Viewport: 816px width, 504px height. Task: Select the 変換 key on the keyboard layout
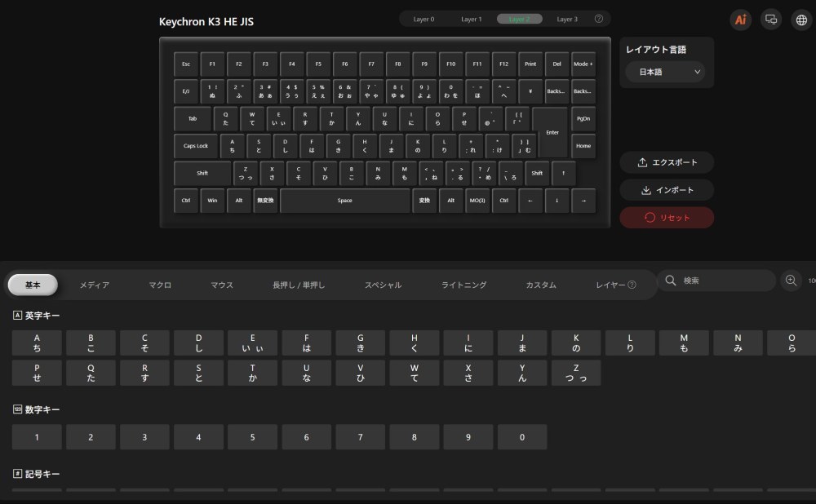coord(424,201)
